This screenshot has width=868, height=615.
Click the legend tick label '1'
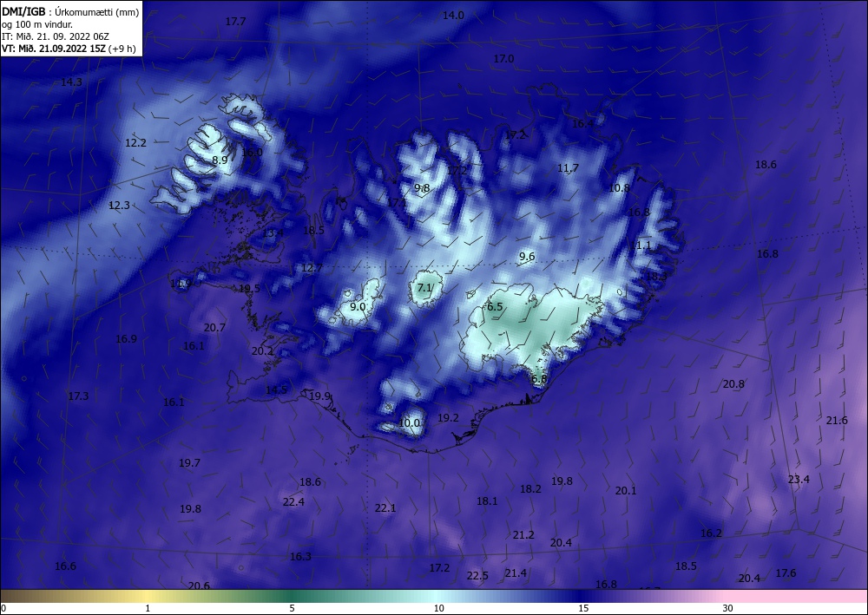[148, 608]
